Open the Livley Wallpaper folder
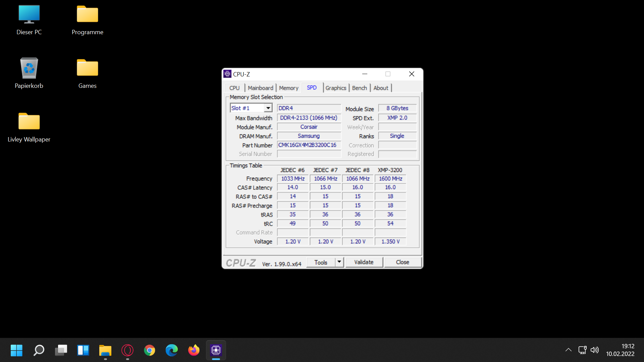This screenshot has height=362, width=644. [x=29, y=122]
